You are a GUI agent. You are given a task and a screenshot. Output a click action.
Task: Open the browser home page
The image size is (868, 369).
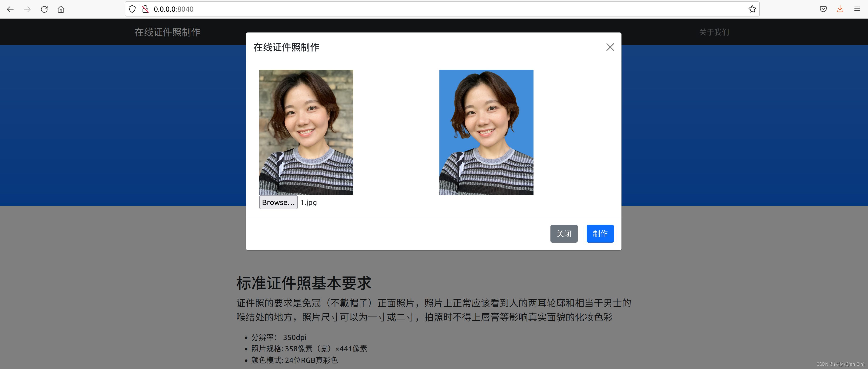(61, 9)
